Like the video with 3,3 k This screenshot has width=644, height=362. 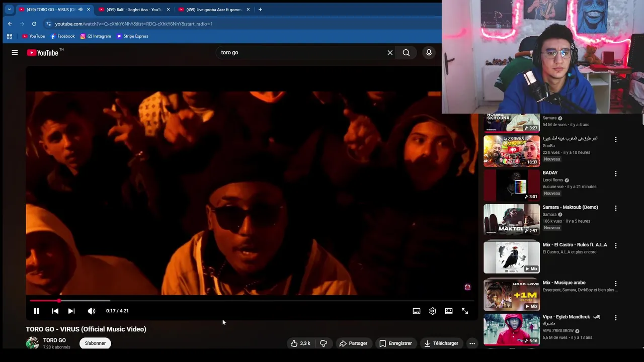300,343
